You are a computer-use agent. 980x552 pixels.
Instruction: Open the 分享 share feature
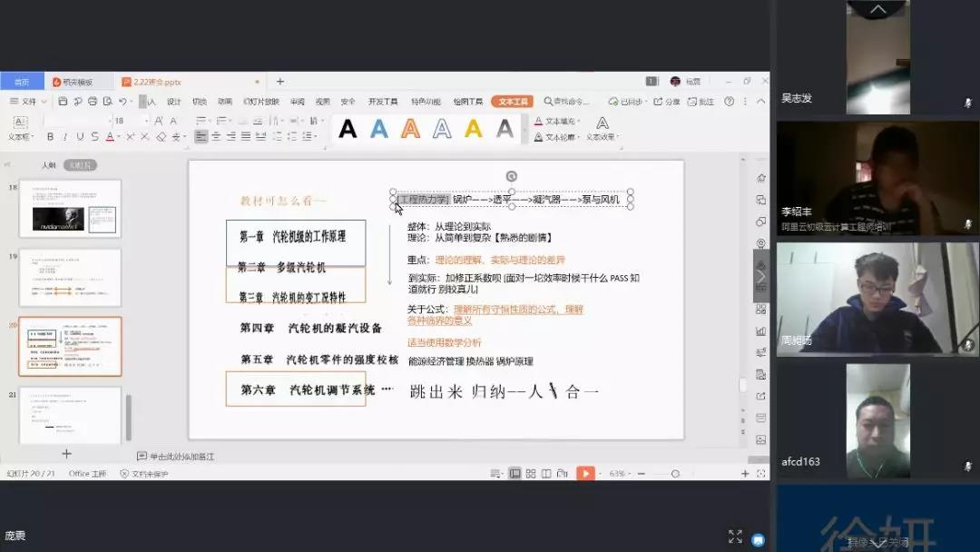(670, 101)
